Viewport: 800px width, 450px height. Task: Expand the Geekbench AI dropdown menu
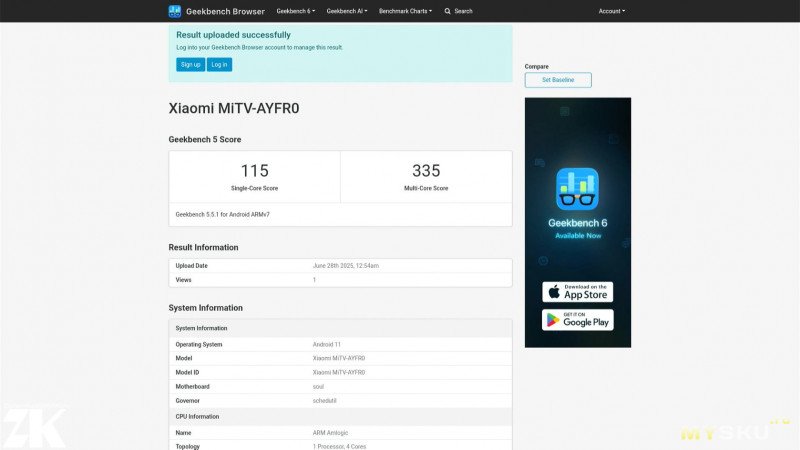tap(346, 11)
